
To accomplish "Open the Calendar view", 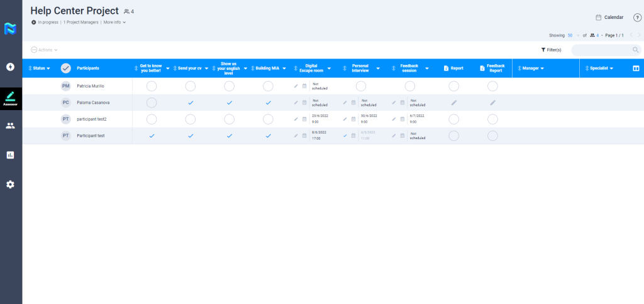I will (x=609, y=18).
